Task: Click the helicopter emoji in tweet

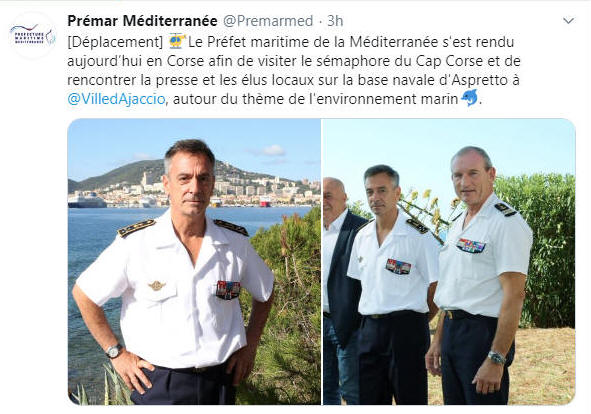Action: pyautogui.click(x=177, y=41)
